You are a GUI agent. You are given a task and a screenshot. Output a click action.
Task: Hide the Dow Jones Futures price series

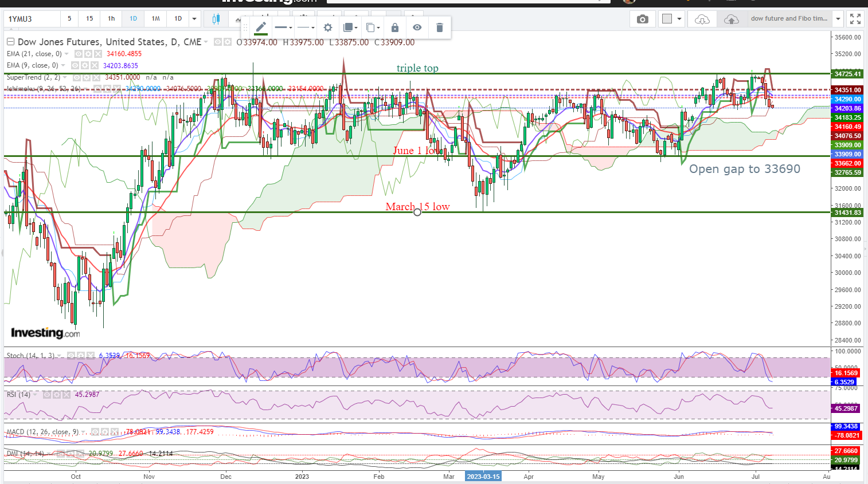[x=218, y=42]
